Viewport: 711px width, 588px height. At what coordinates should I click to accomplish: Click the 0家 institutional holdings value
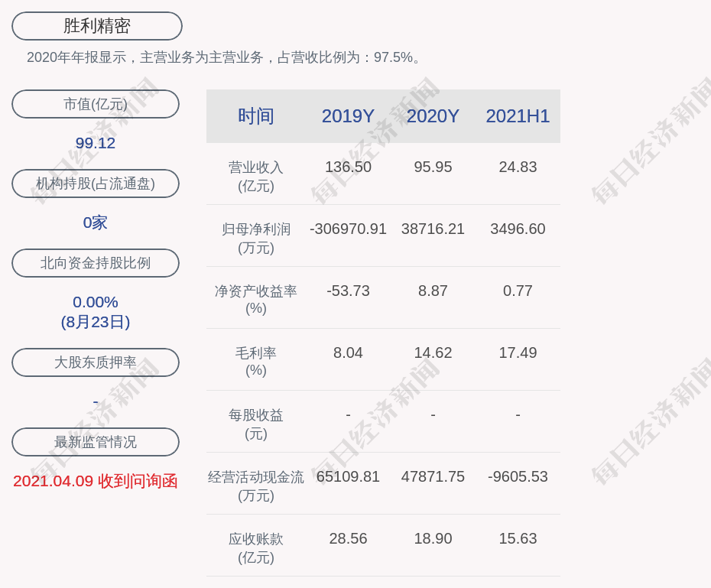point(96,223)
